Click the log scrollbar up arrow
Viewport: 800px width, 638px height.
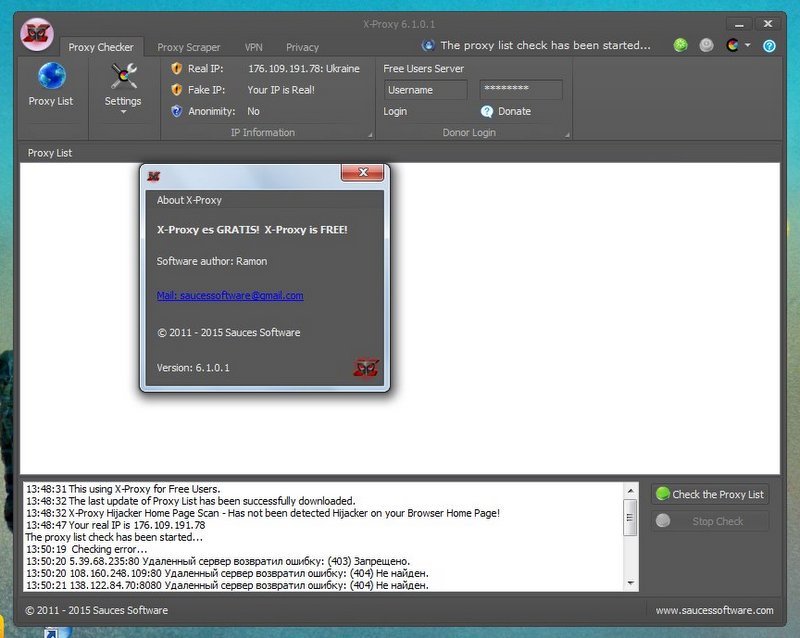(631, 490)
